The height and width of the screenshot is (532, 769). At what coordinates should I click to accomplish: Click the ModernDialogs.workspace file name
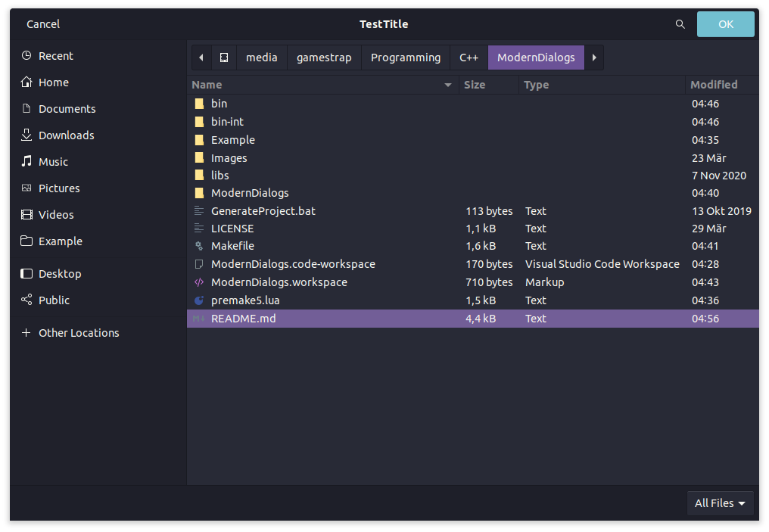pos(279,282)
